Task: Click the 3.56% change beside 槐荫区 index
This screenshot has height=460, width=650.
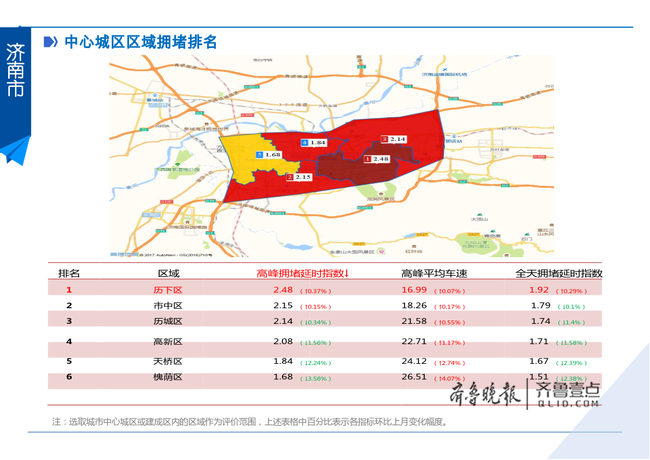Action: point(315,379)
